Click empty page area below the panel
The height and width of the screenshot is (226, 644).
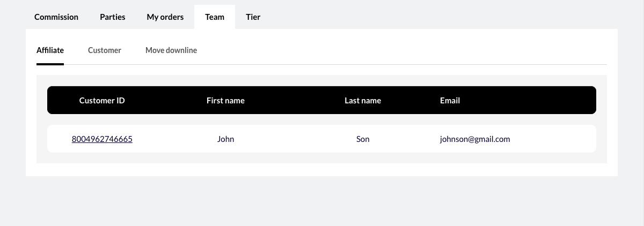point(322,201)
